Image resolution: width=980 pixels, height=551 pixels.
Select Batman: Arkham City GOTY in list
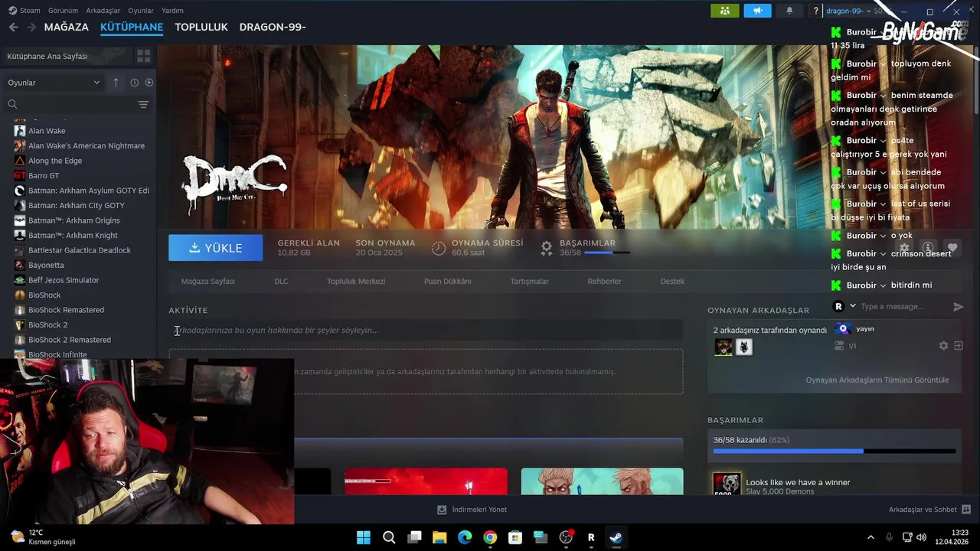[76, 205]
